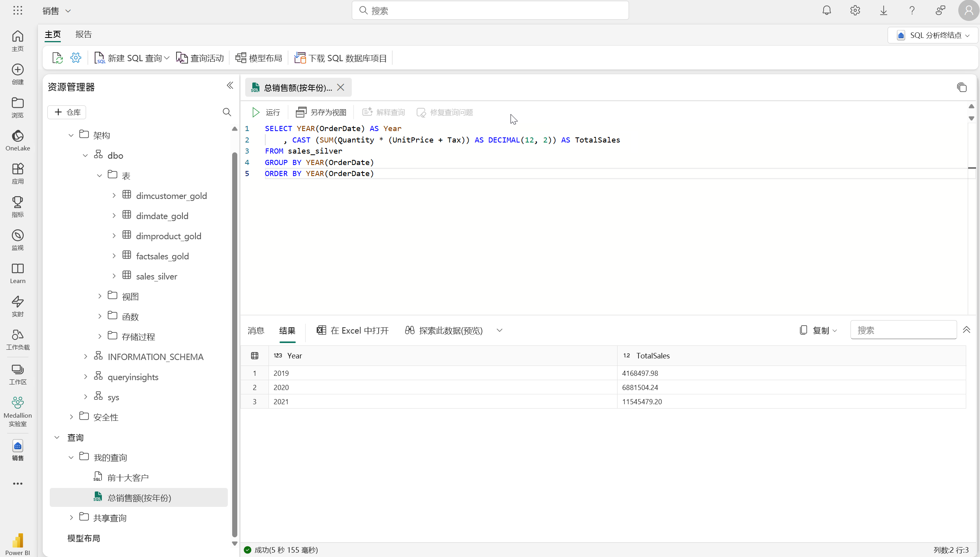This screenshot has height=557, width=980.
Task: Click the + 仓库 button
Action: pyautogui.click(x=67, y=112)
